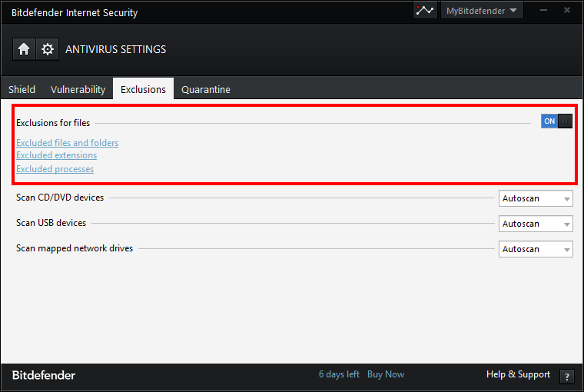This screenshot has height=392, width=584.
Task: Click the Buy Now link
Action: click(x=386, y=374)
